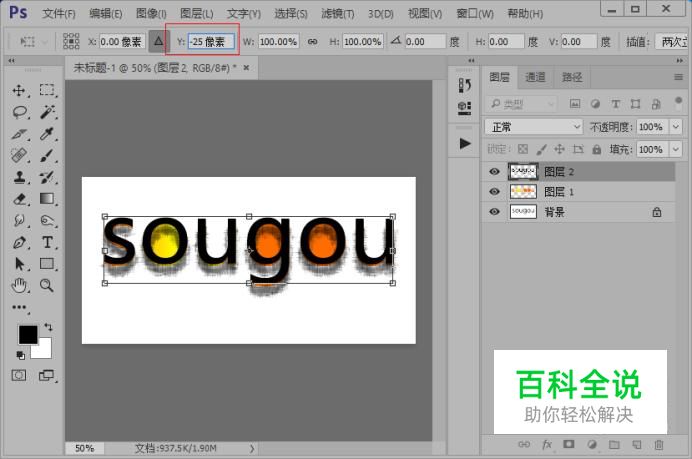692x459 pixels.
Task: Open the layer filter 类型 dropdown
Action: pyautogui.click(x=521, y=104)
